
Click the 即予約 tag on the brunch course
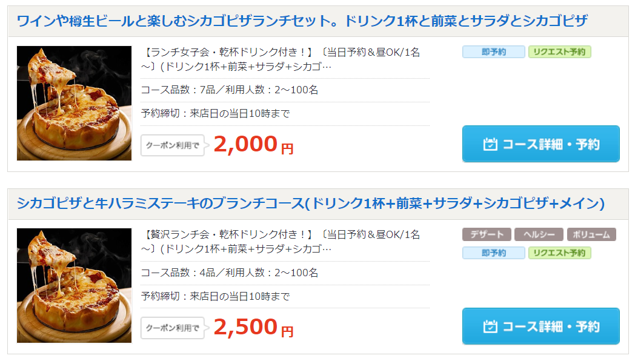click(494, 253)
